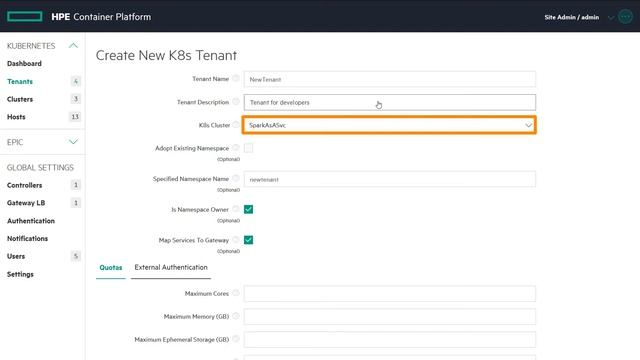The image size is (640, 360).
Task: Show help for Adopt Existing Namespace
Action: click(x=236, y=147)
